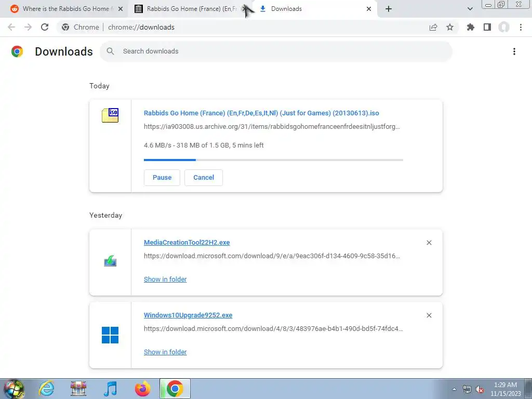
Task: Cancel the Rabbids Go Home download
Action: coord(204,178)
